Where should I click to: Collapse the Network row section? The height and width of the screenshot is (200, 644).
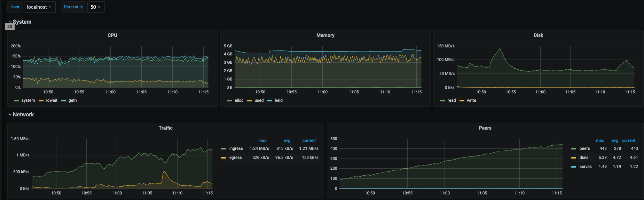(x=21, y=114)
